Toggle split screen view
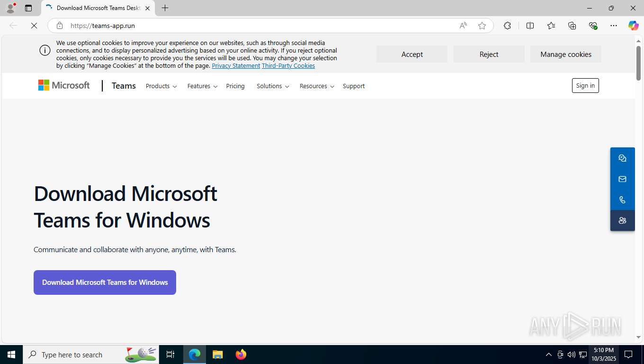The height and width of the screenshot is (364, 644). [530, 26]
